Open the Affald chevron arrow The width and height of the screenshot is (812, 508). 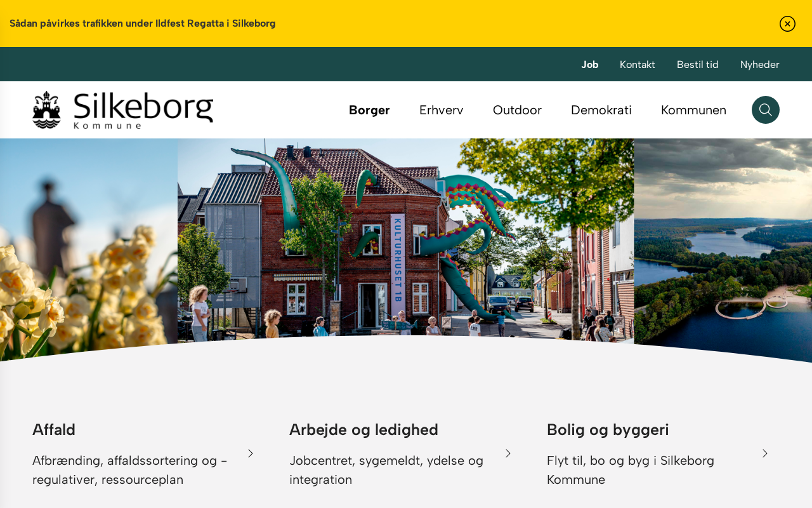click(251, 453)
